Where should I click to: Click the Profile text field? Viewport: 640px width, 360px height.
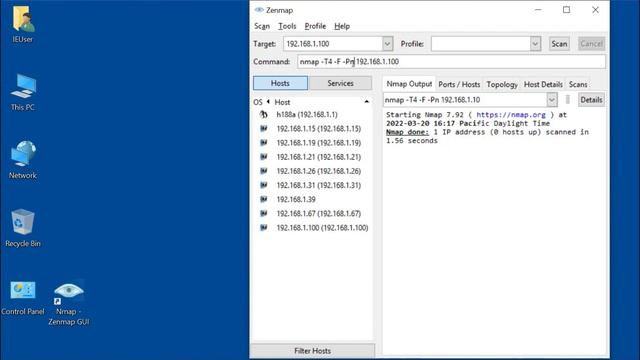481,44
